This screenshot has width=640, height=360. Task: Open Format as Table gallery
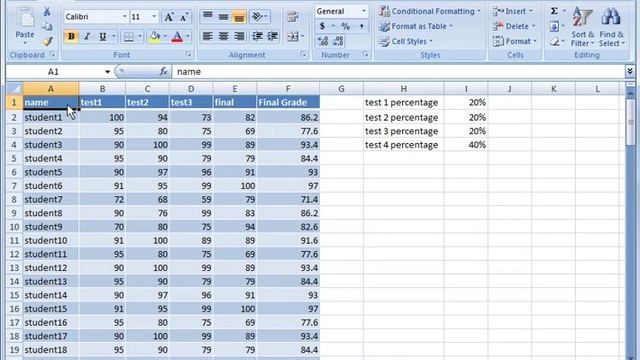[x=416, y=27]
